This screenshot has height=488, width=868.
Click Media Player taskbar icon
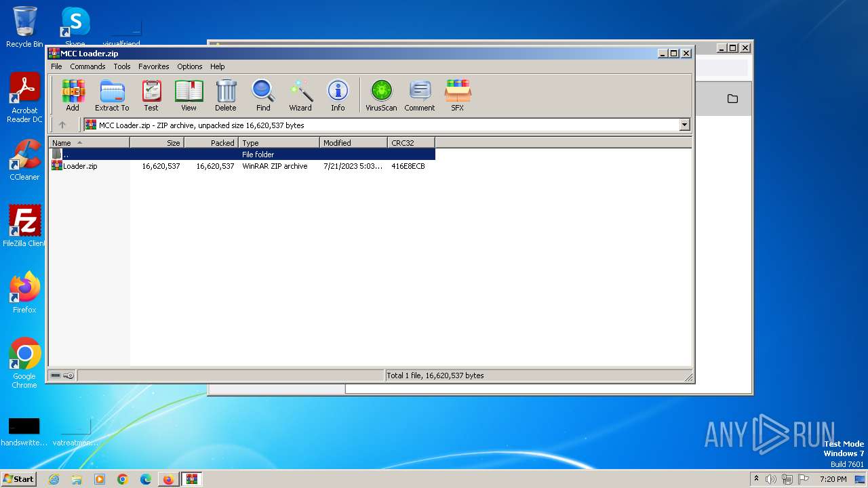tap(100, 479)
